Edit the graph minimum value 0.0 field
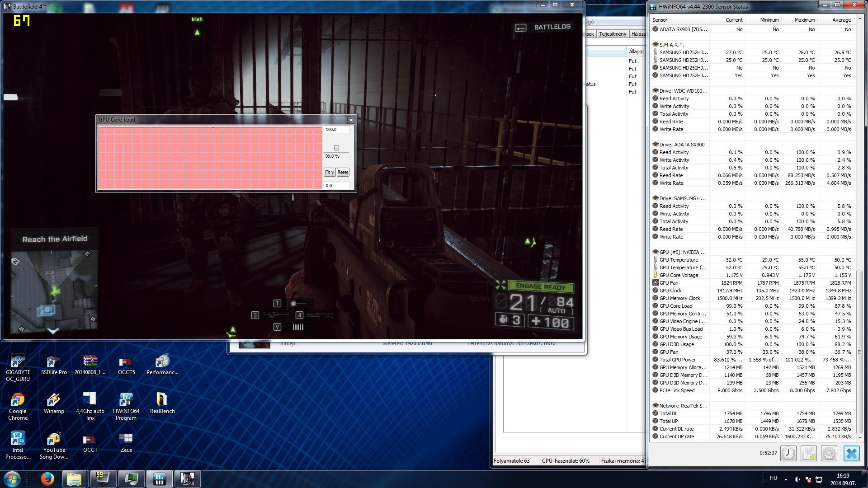868x488 pixels. click(x=337, y=185)
